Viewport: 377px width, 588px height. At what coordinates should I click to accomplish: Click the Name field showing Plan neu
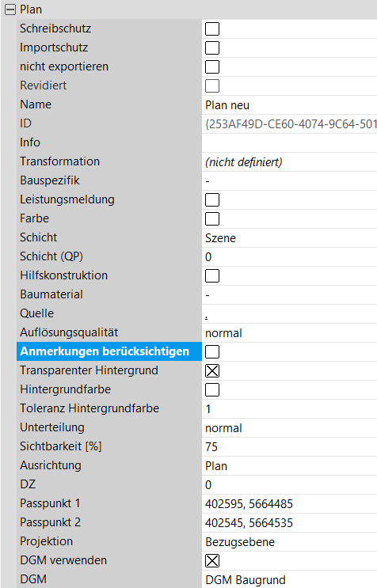click(x=289, y=105)
